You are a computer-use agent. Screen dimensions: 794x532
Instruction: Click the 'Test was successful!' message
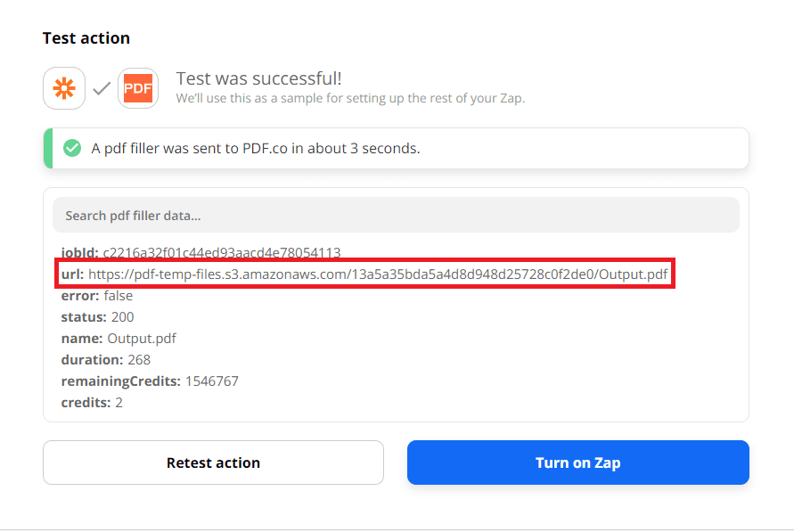(258, 79)
